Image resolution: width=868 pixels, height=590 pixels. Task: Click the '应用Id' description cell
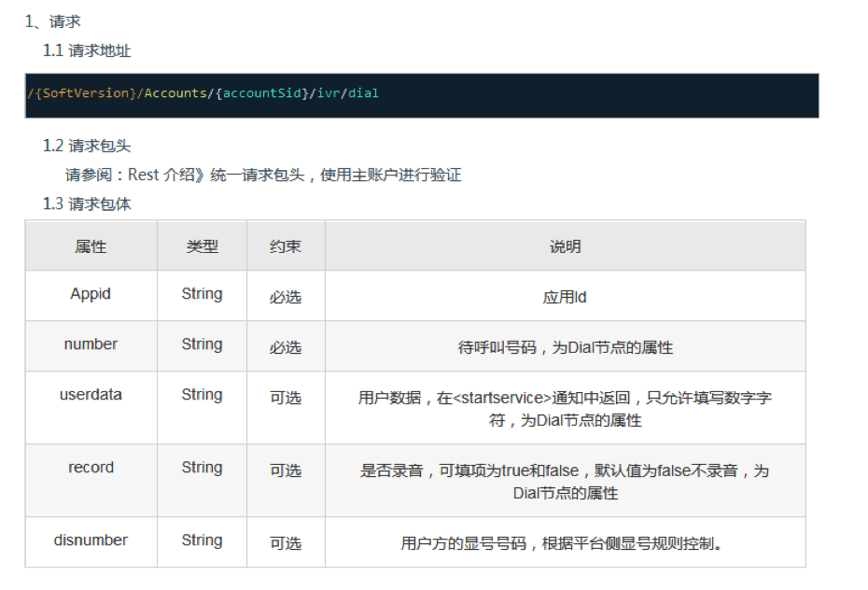click(565, 297)
